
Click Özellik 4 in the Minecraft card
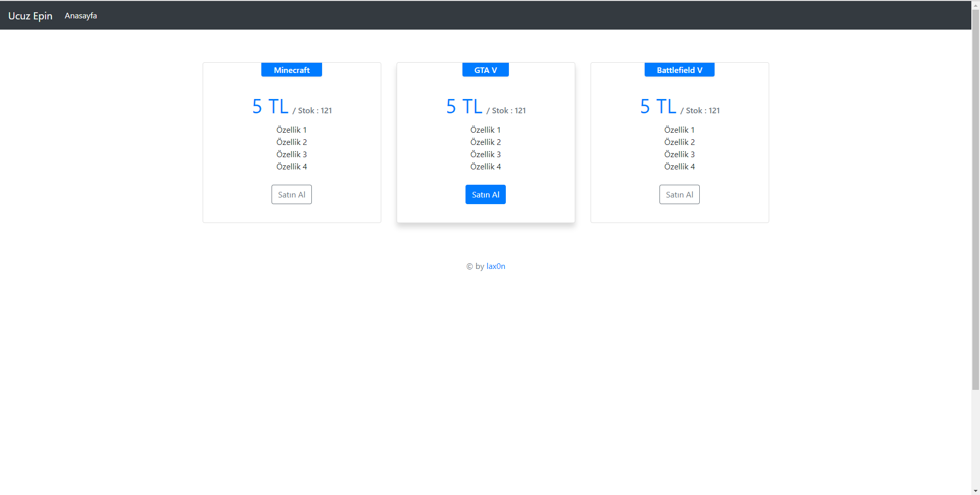[x=291, y=167]
